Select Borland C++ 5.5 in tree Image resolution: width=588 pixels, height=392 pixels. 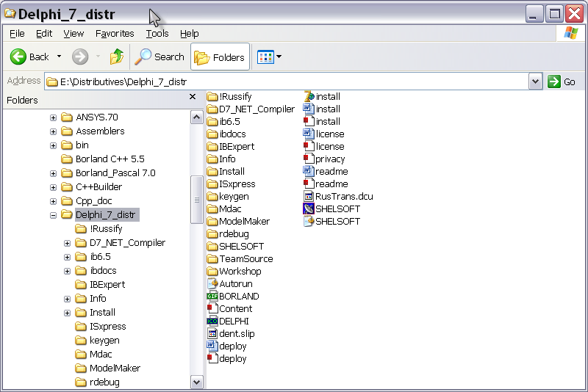(110, 159)
